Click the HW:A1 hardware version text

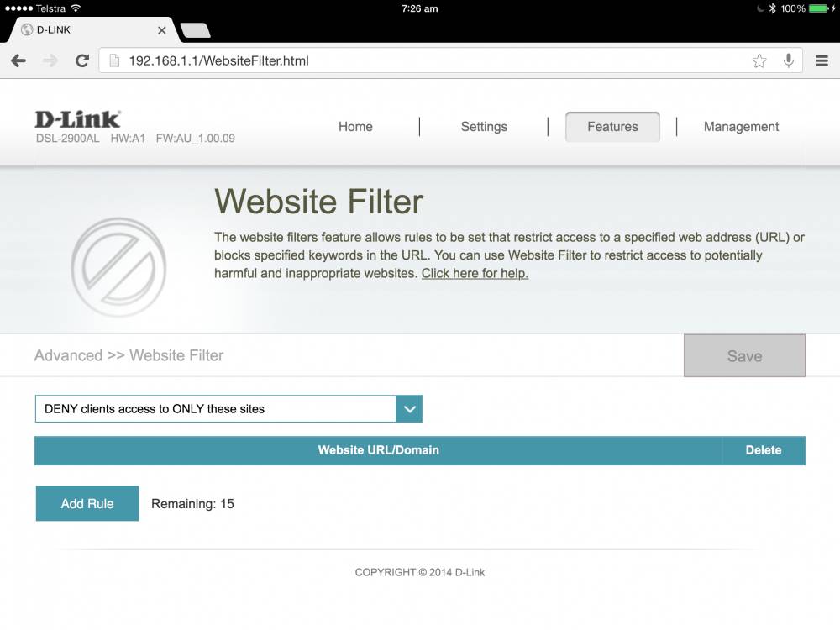(128, 139)
